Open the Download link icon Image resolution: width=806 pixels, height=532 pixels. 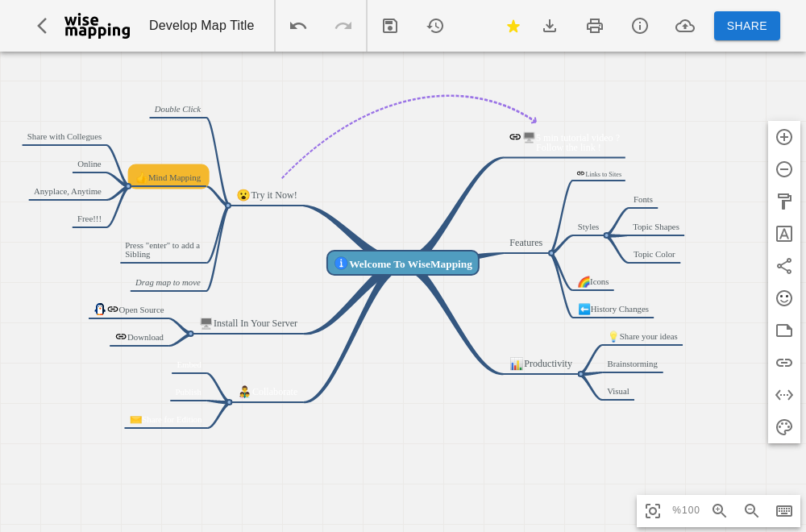(x=121, y=337)
